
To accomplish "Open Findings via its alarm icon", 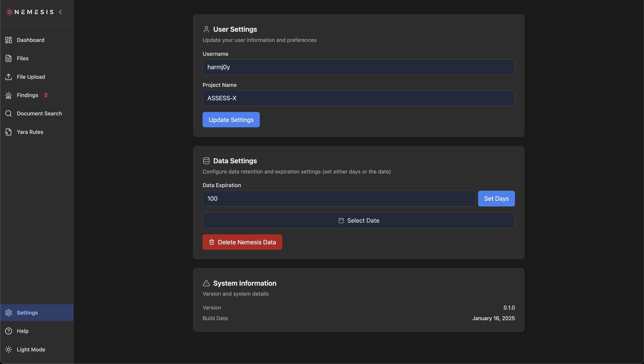I will coord(9,95).
